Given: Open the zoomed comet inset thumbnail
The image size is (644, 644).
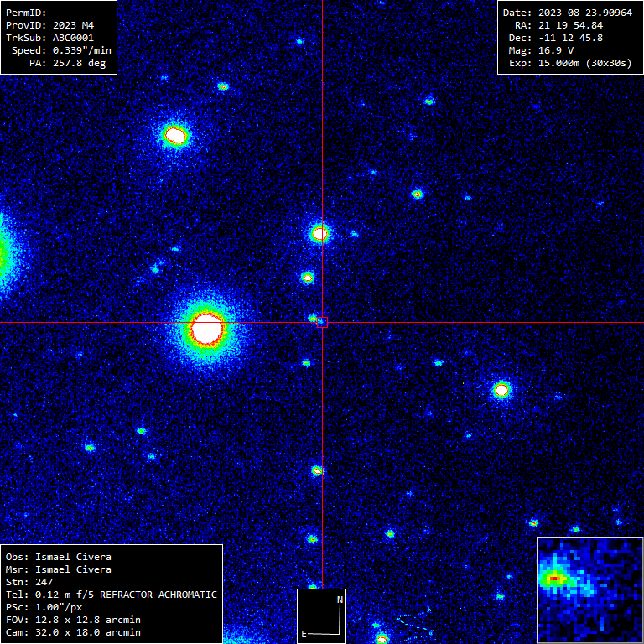Looking at the screenshot, I should [590, 590].
